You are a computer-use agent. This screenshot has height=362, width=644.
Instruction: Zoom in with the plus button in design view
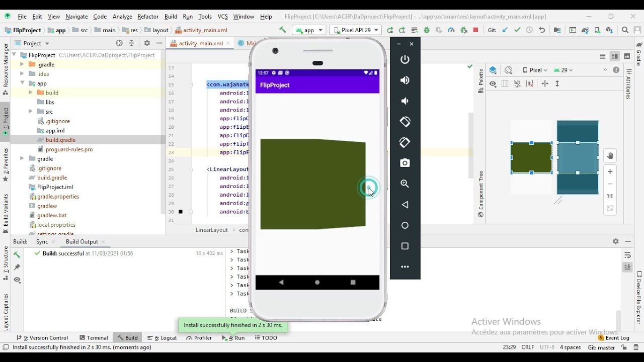(x=610, y=171)
